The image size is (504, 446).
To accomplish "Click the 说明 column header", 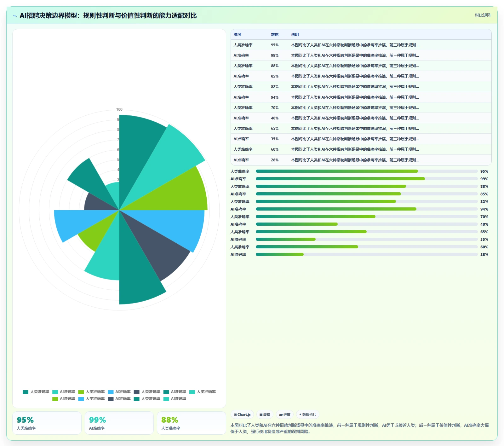I will coord(295,35).
